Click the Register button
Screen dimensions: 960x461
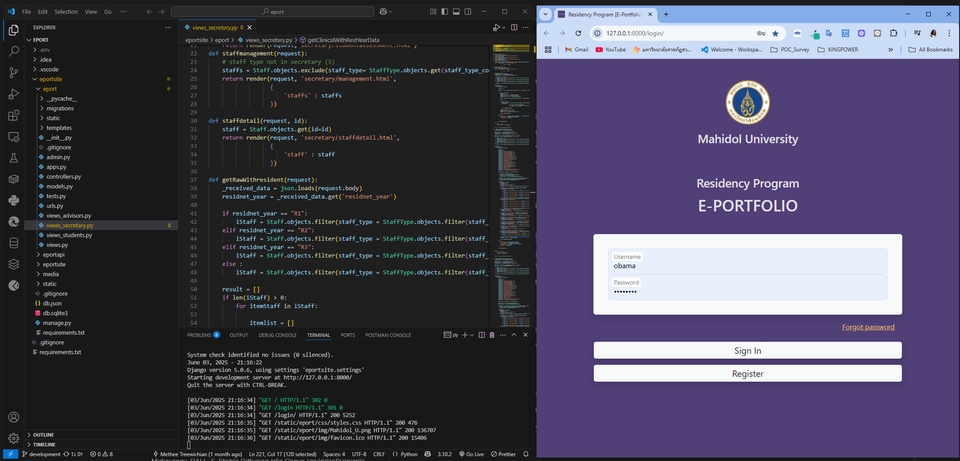pos(748,373)
